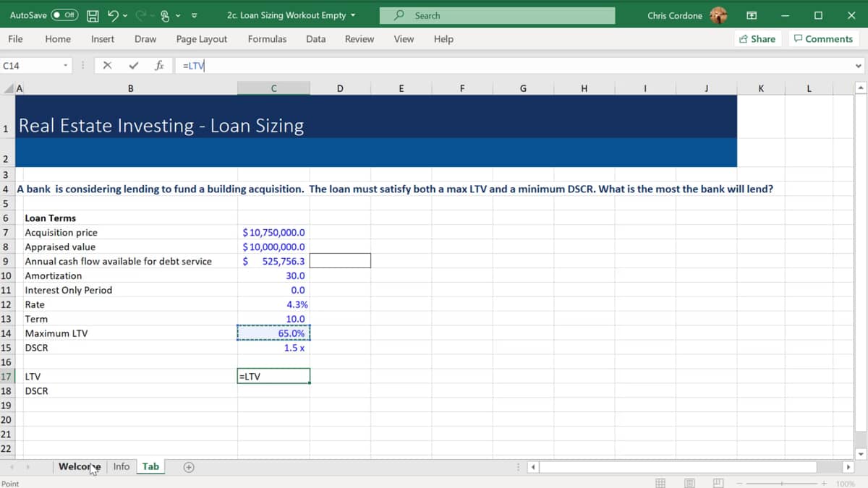868x488 pixels.
Task: Click the Touch/Mouse mode icon
Action: click(x=166, y=15)
